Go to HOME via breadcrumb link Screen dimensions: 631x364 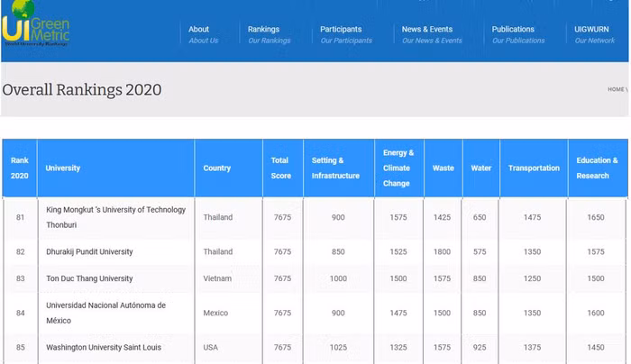(x=616, y=89)
